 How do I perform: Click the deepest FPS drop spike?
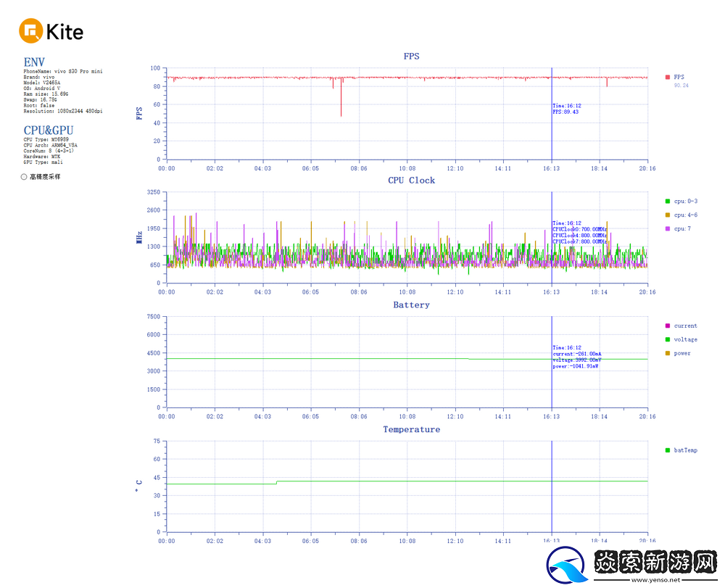[x=341, y=114]
